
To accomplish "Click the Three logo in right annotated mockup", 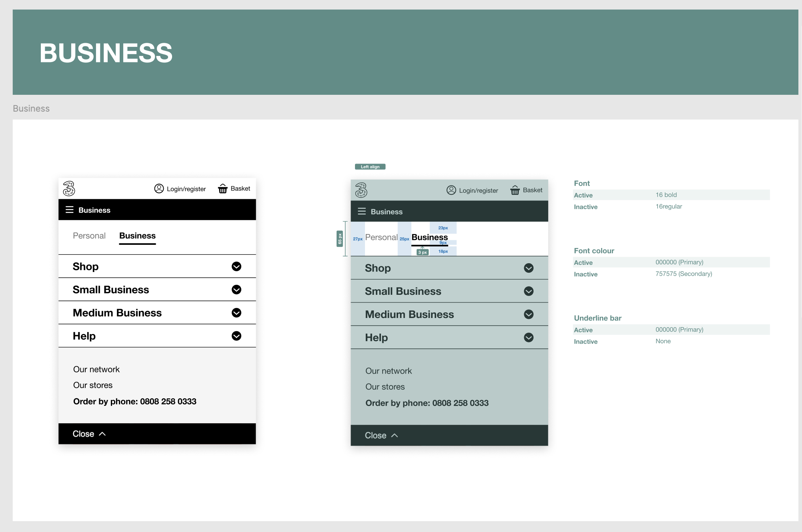I will click(361, 190).
